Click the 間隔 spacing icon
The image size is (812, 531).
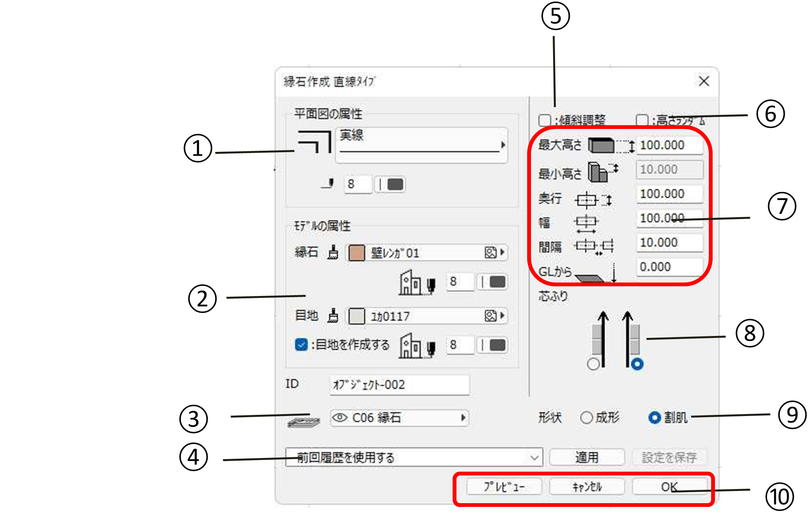pos(594,246)
